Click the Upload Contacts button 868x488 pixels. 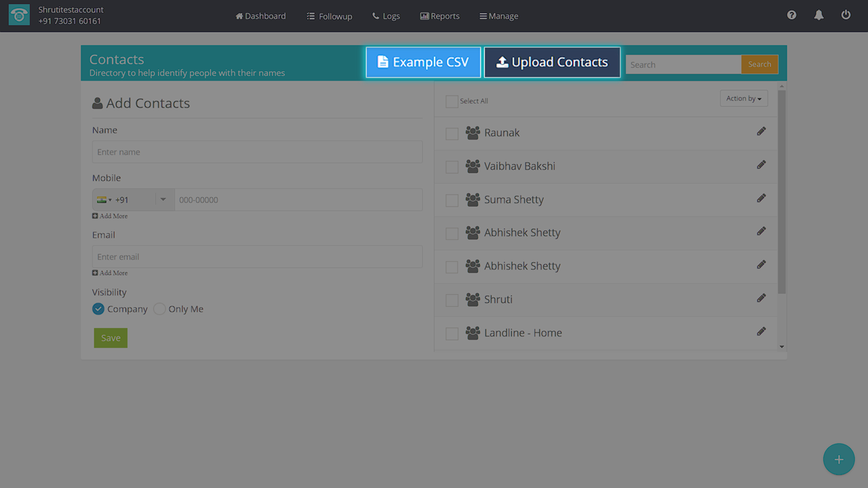552,62
